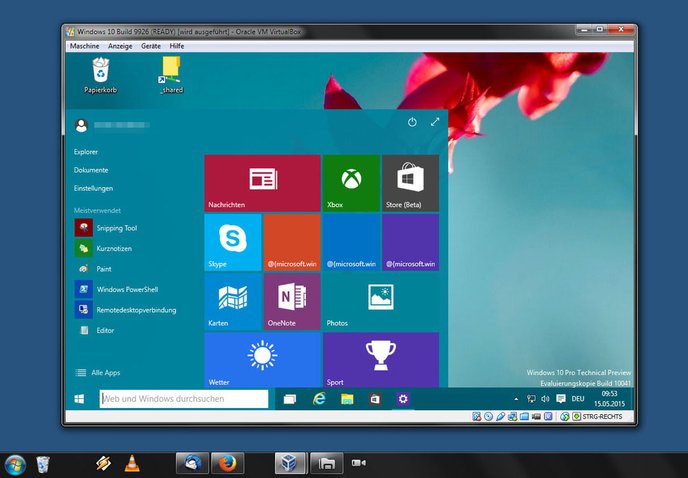Show the Alle Apps list

(98, 373)
